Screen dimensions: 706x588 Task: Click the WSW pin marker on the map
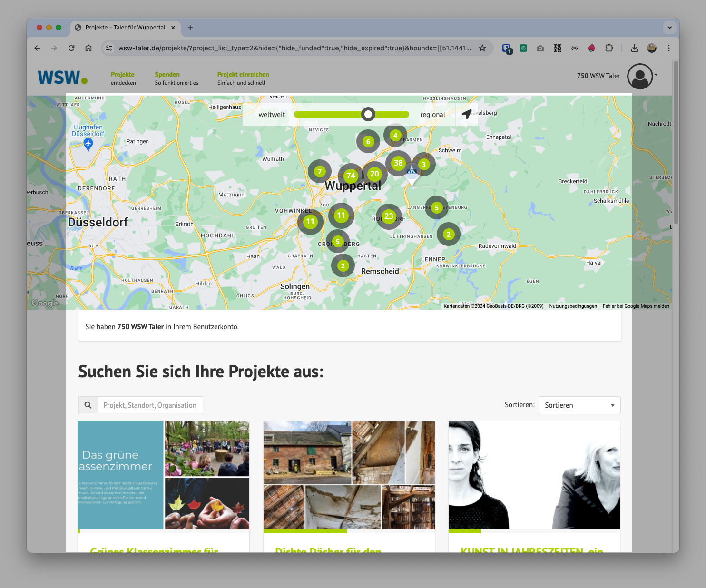coord(412,176)
